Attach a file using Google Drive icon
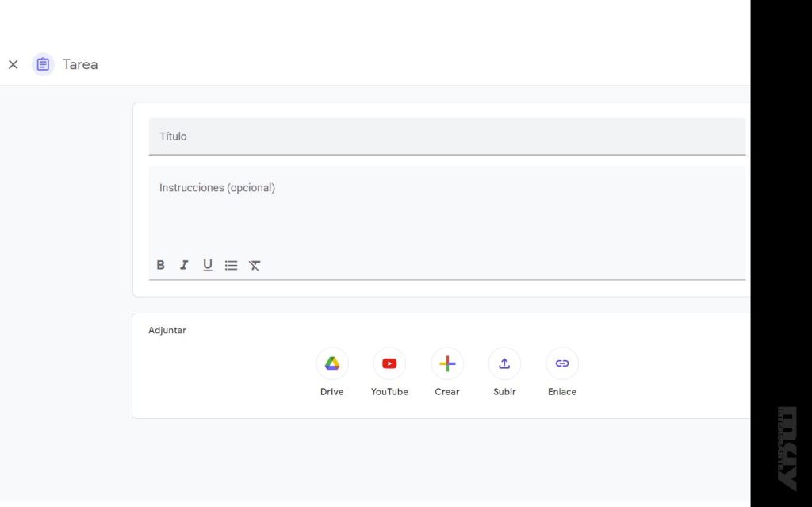The width and height of the screenshot is (812, 507). pyautogui.click(x=332, y=363)
